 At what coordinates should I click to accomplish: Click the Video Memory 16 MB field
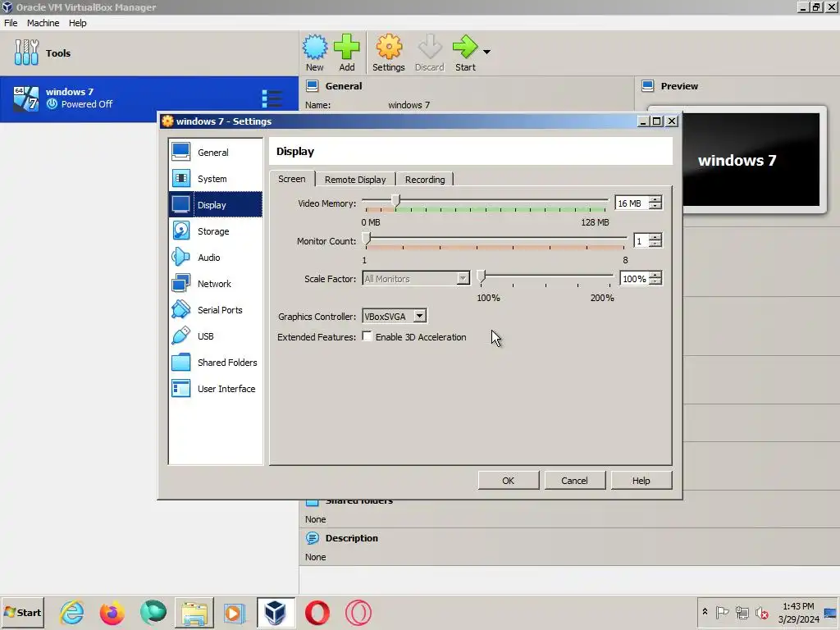click(x=632, y=203)
